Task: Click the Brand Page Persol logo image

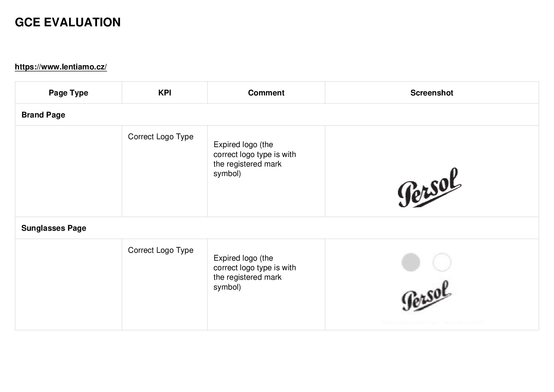Action: coord(430,188)
